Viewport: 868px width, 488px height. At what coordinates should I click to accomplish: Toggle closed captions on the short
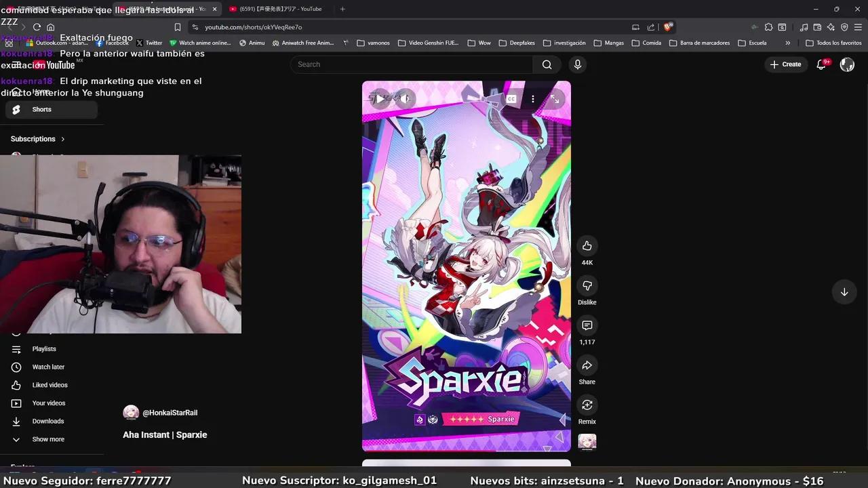pos(511,99)
